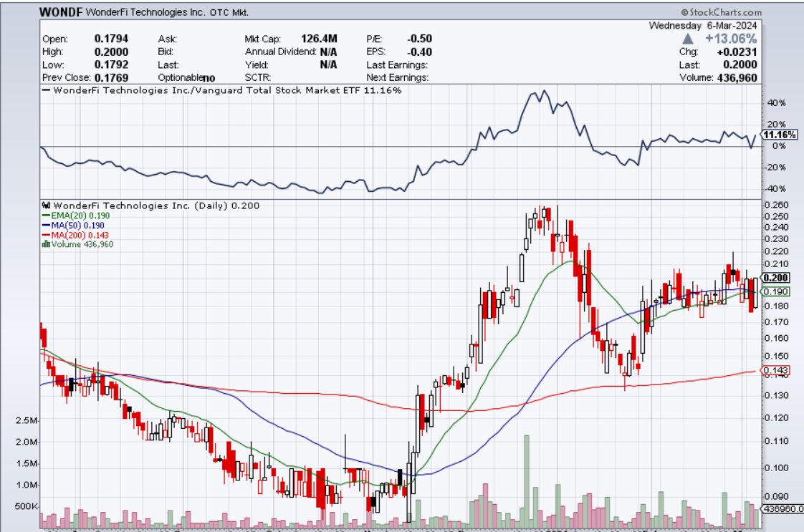Viewport: 804px width, 532px height.
Task: Click the candlestick icon beside the Daily chart title
Action: [46, 205]
